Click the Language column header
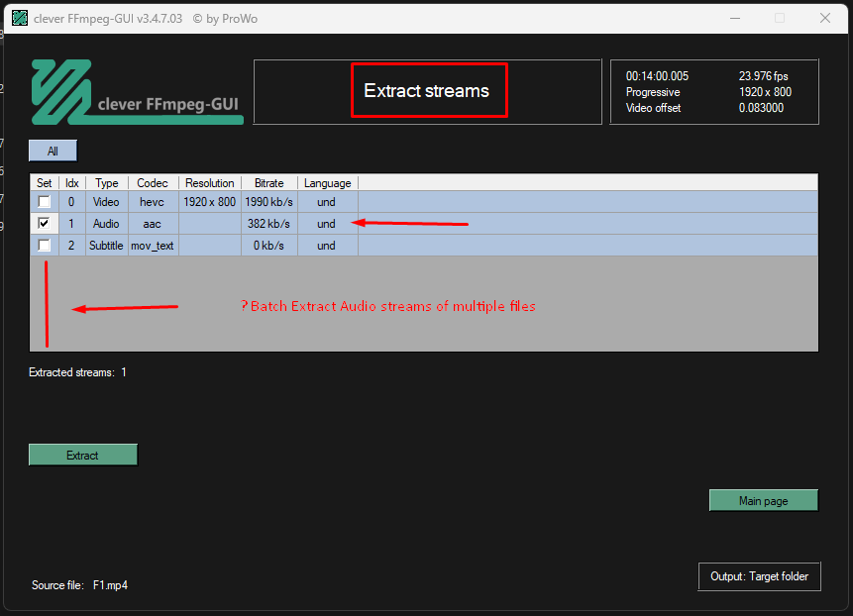 [328, 183]
